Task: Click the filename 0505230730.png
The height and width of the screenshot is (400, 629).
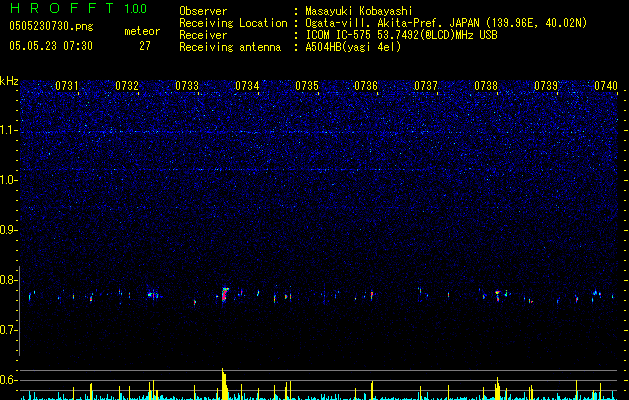Action: point(51,27)
